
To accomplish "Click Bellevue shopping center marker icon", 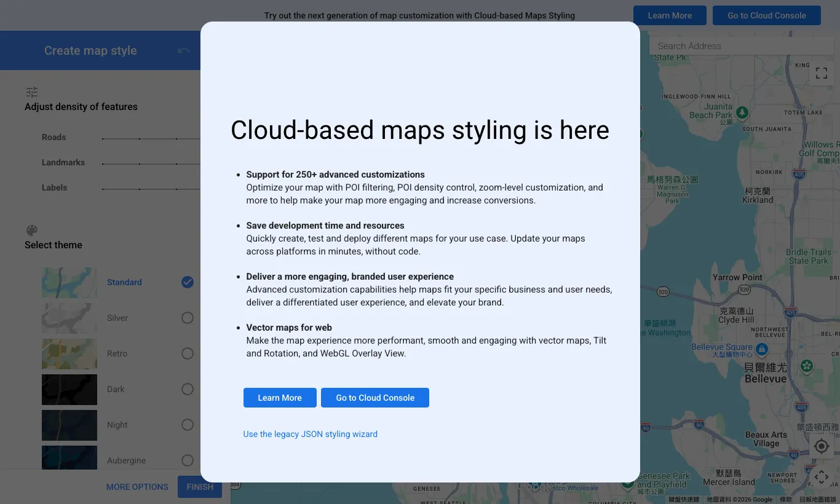I will pos(762,349).
